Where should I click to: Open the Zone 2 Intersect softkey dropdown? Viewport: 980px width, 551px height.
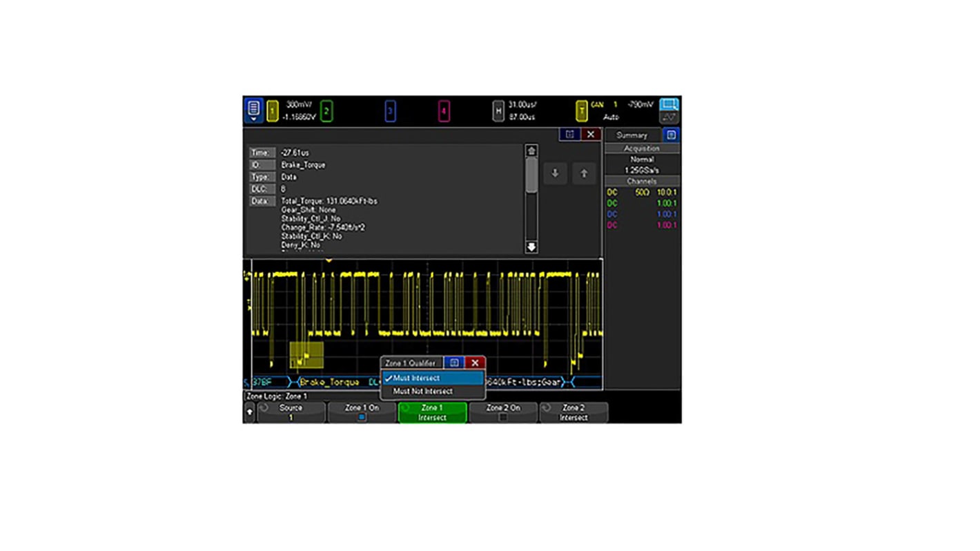[574, 412]
